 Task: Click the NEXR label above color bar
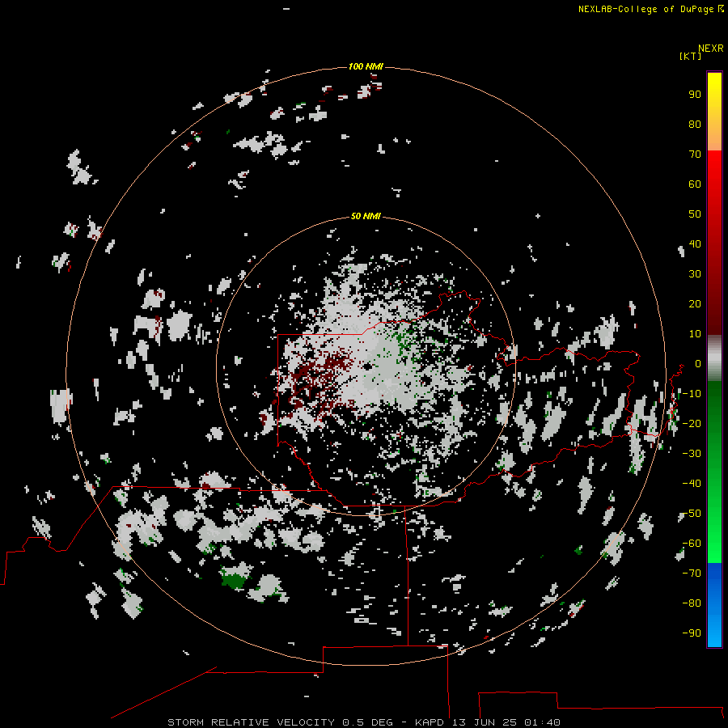pos(711,48)
